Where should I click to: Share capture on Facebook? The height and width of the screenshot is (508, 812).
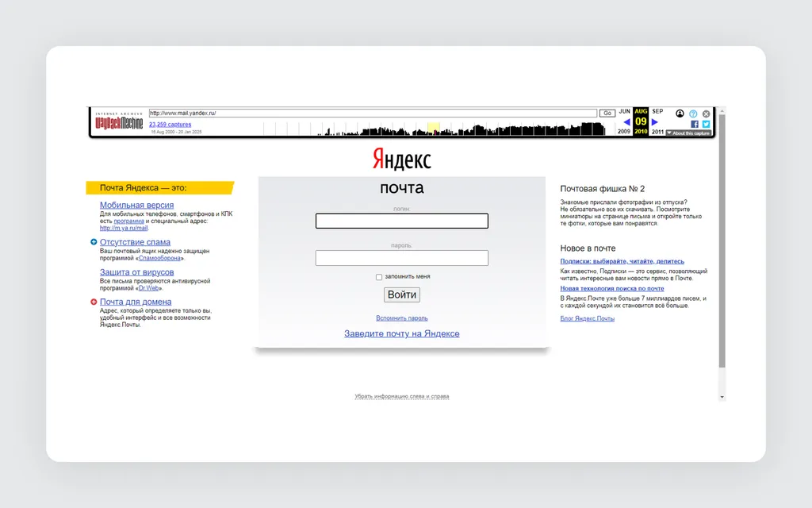click(x=695, y=124)
